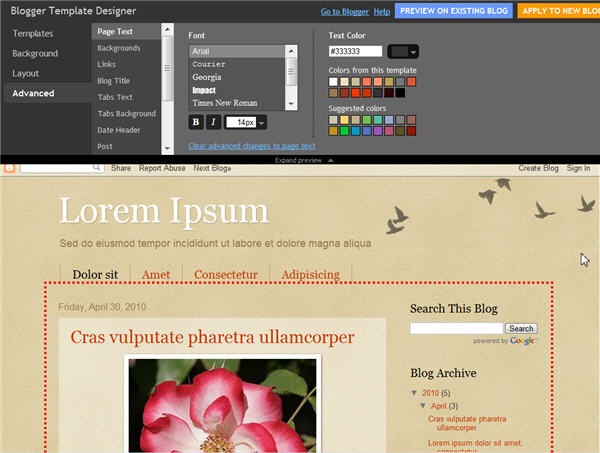This screenshot has height=453, width=600.
Task: Click Preview on Existing Blog button
Action: (x=454, y=11)
